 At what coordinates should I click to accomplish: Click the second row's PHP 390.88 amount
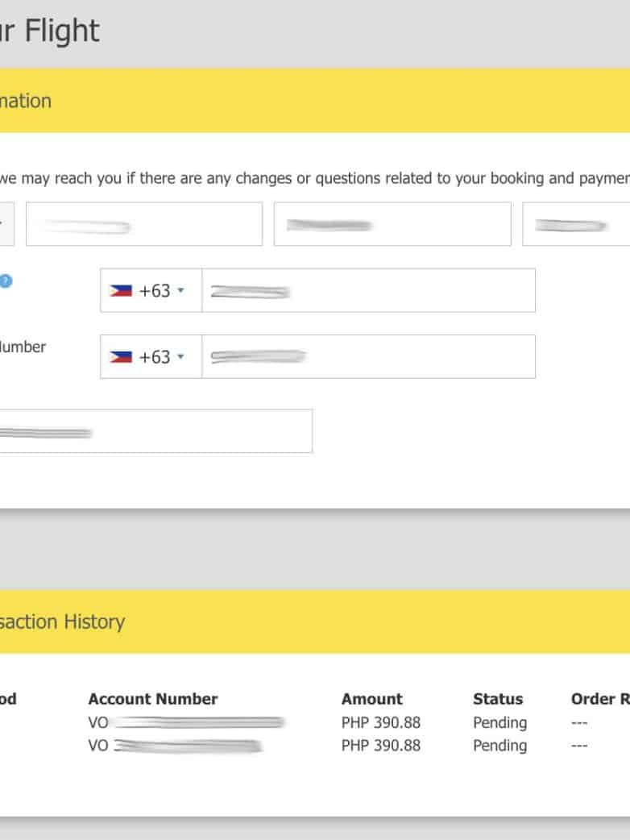pos(381,746)
